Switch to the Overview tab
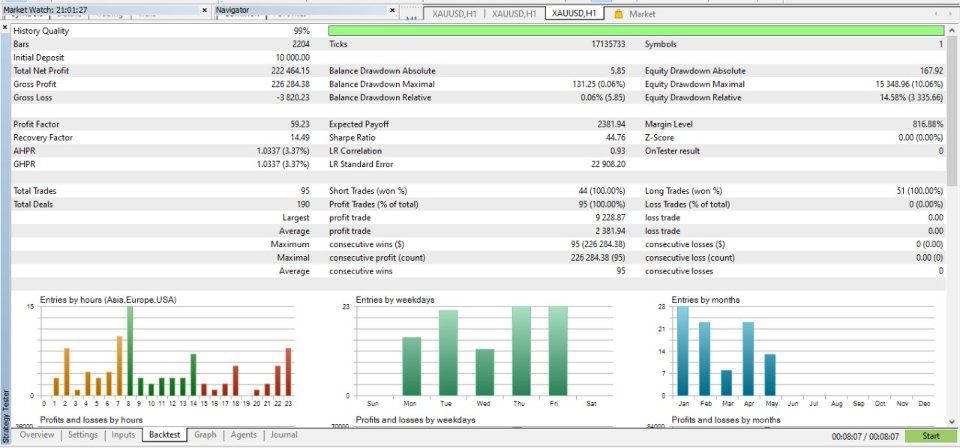Viewport: 960px width, 448px height. (37, 435)
